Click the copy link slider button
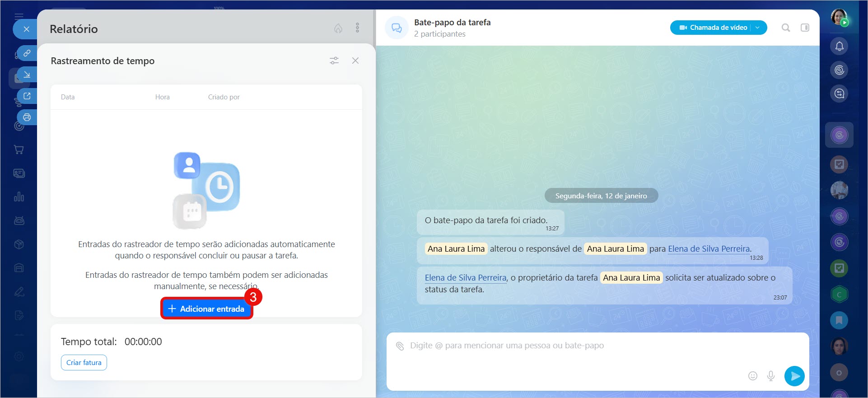 click(27, 53)
